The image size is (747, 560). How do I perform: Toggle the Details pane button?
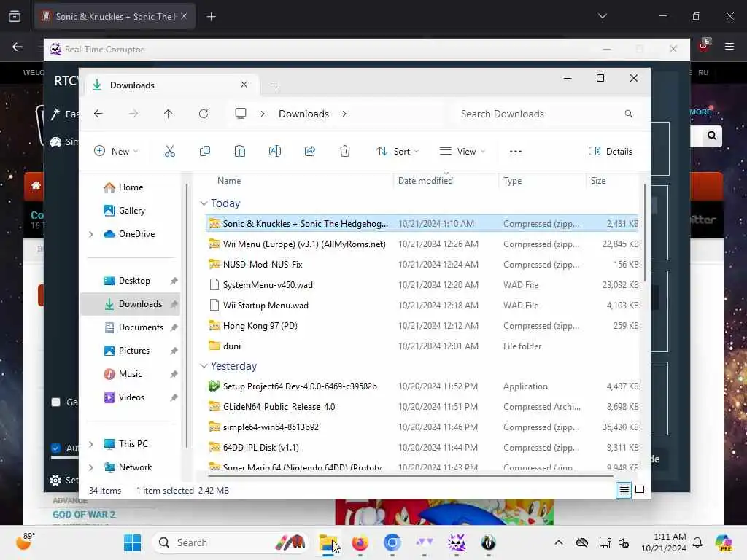pyautogui.click(x=611, y=152)
